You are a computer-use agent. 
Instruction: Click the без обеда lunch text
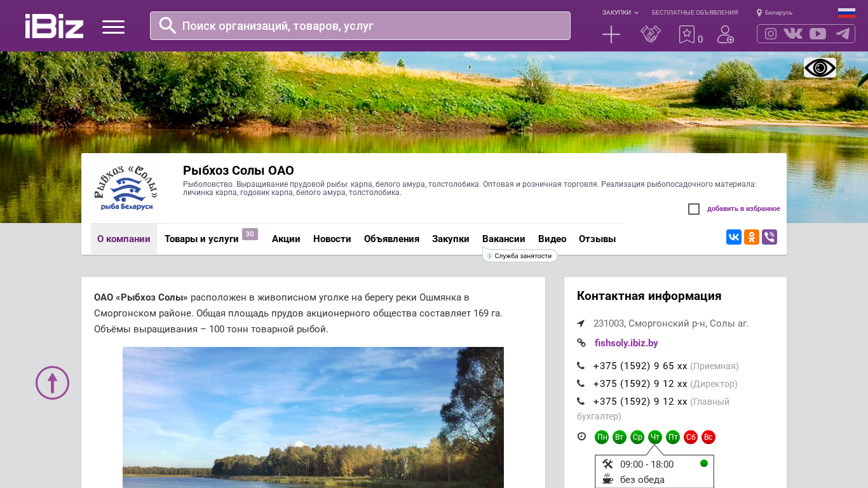[x=642, y=480]
